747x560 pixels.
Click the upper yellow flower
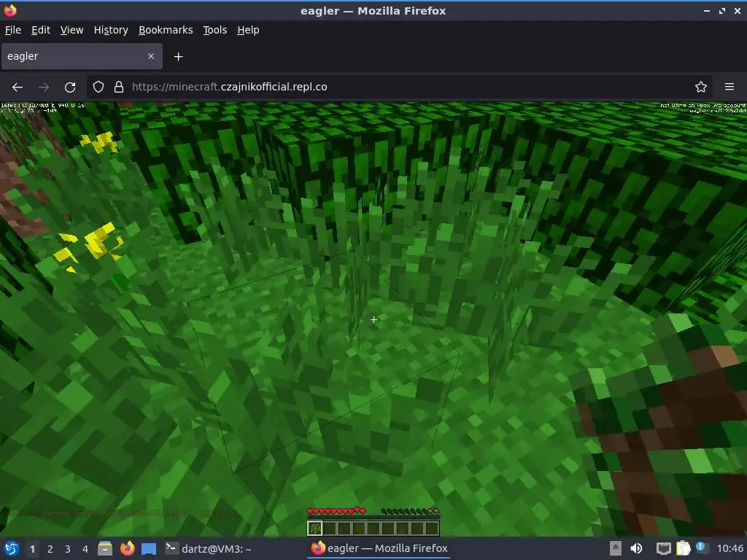click(x=99, y=142)
